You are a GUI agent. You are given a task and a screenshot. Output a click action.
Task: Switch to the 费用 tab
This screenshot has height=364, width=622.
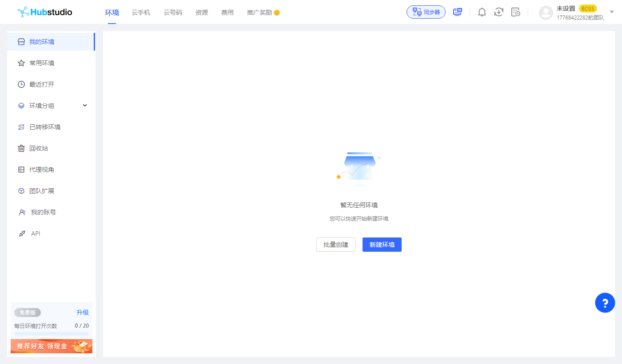[227, 12]
